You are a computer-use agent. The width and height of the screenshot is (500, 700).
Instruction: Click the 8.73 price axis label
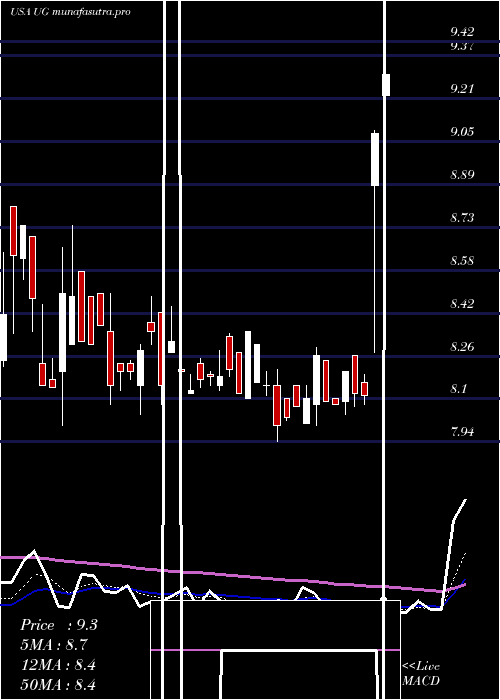(462, 218)
